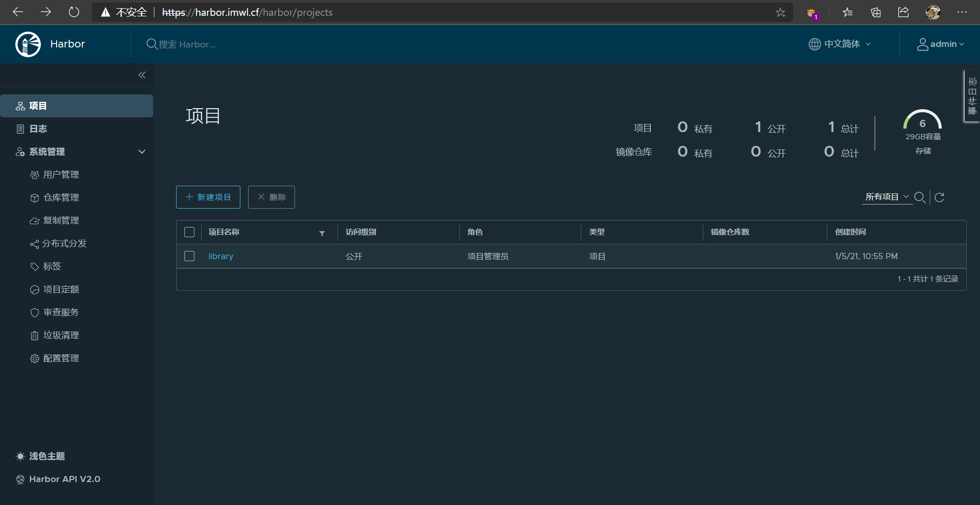Click the Harbor logo icon

28,44
